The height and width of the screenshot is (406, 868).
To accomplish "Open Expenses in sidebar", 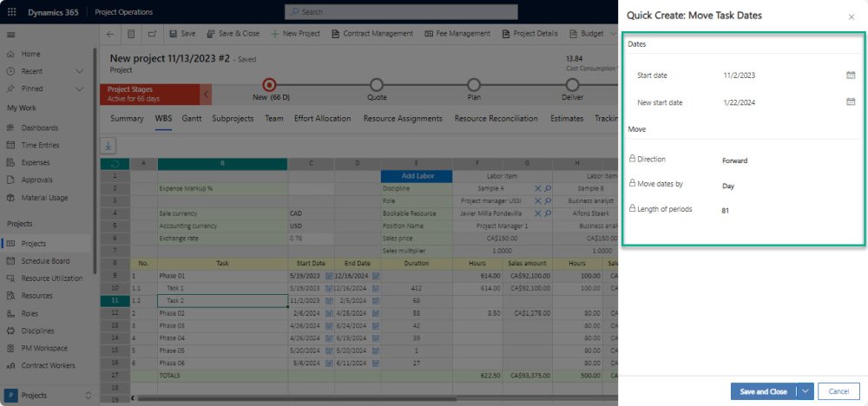I will [x=36, y=162].
